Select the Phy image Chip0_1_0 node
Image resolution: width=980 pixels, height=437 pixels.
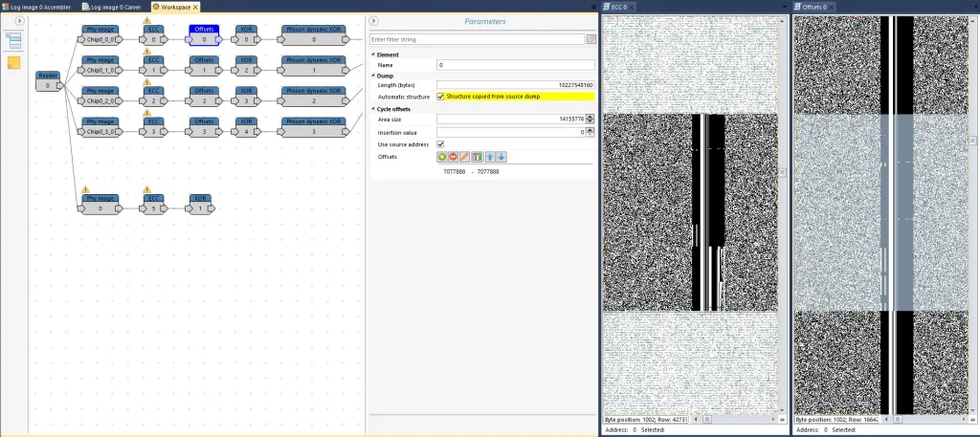(100, 66)
